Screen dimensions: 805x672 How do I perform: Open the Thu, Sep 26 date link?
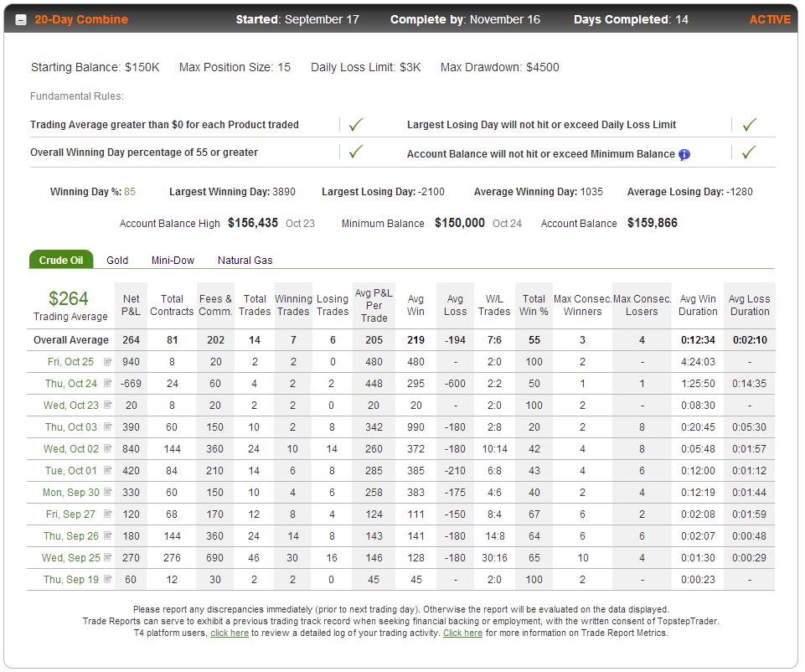71,536
